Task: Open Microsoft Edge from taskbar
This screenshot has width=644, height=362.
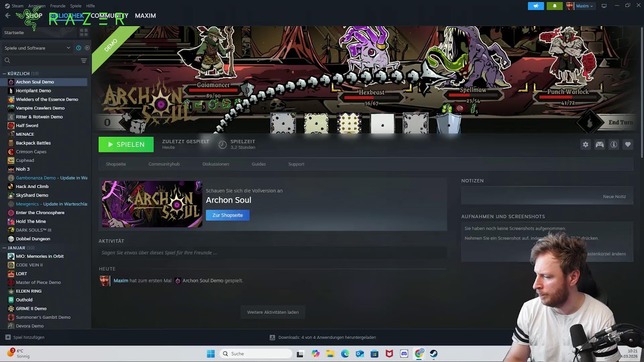Action: [x=345, y=353]
